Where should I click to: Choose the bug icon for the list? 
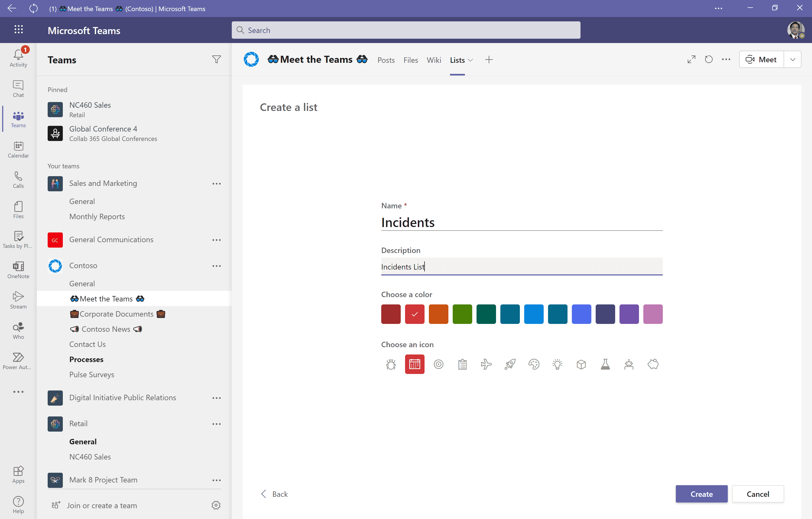pyautogui.click(x=391, y=364)
